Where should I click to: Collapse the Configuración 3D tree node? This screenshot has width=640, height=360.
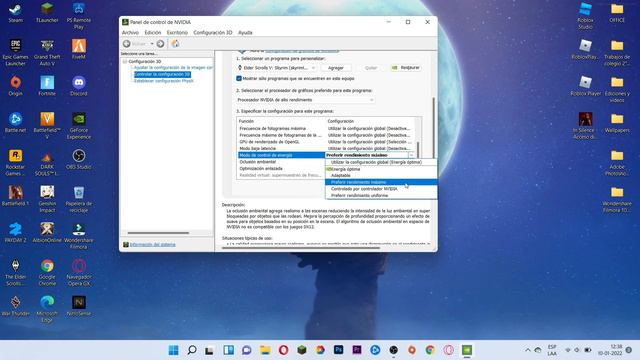coord(125,62)
